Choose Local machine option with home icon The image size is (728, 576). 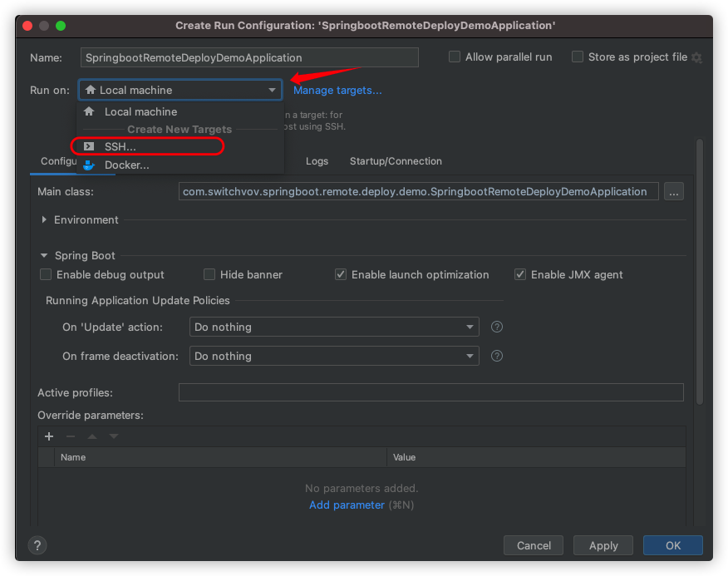(140, 111)
